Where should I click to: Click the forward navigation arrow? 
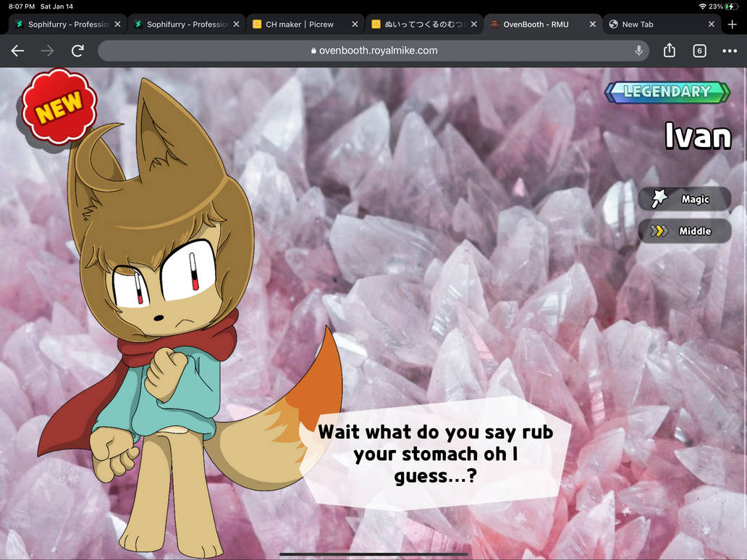[47, 51]
